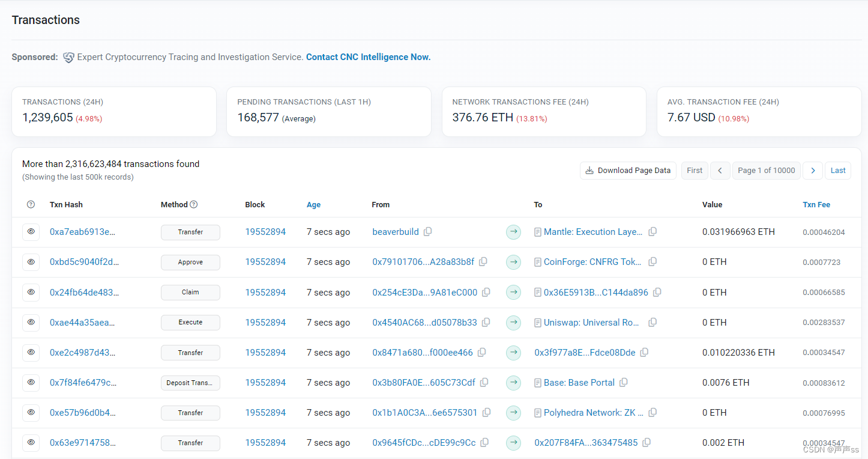This screenshot has width=868, height=459.
Task: Click the eye icon for 0xa7eab6913e transaction
Action: click(31, 232)
